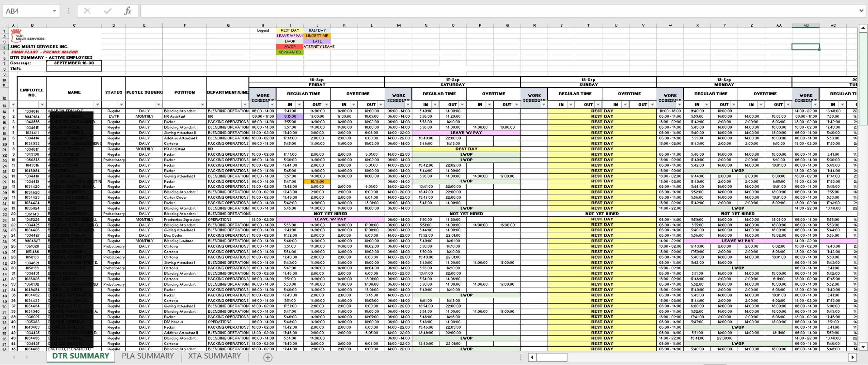Select the pink LEAVE W/ PAY legend cell
868x365 pixels.
(x=290, y=36)
